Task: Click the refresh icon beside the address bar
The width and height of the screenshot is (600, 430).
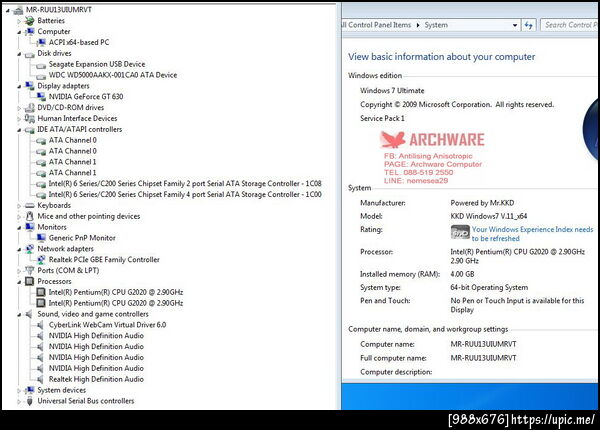Action: pos(528,25)
